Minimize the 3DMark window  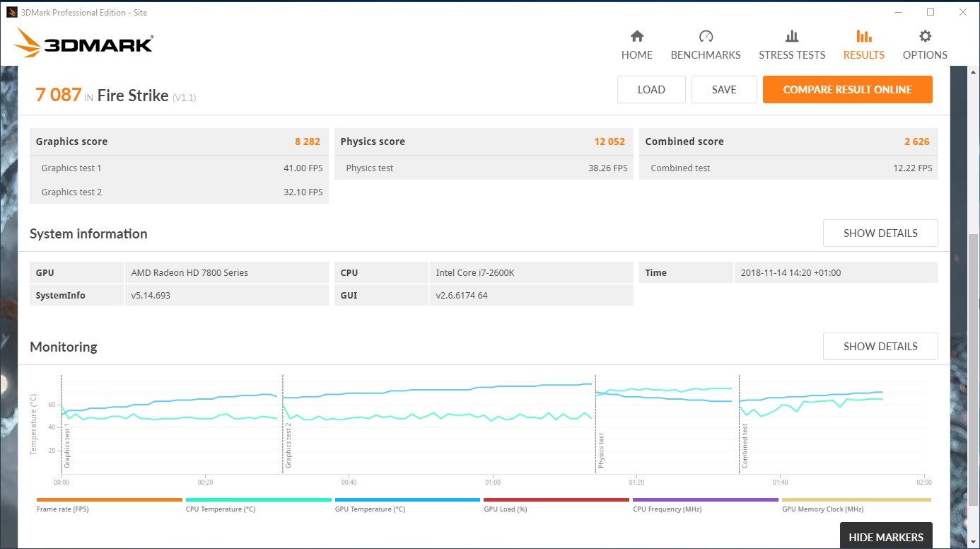[898, 12]
